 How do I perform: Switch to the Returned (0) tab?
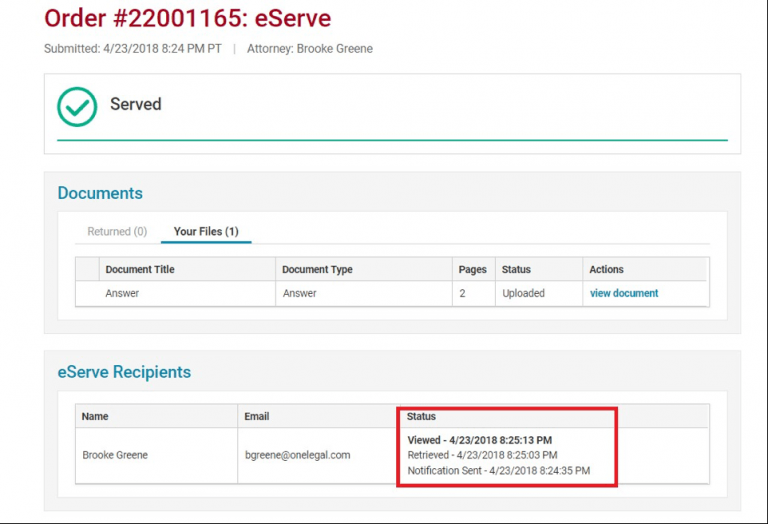click(x=116, y=232)
